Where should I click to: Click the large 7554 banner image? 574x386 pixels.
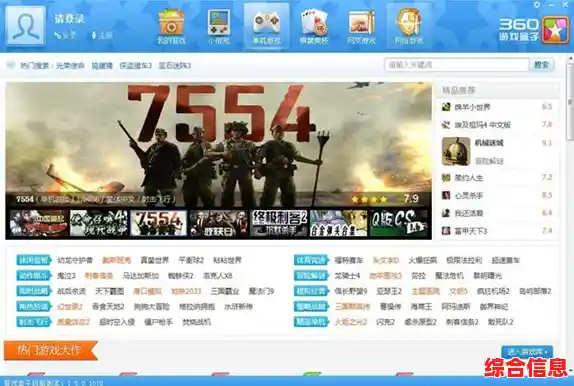219,145
